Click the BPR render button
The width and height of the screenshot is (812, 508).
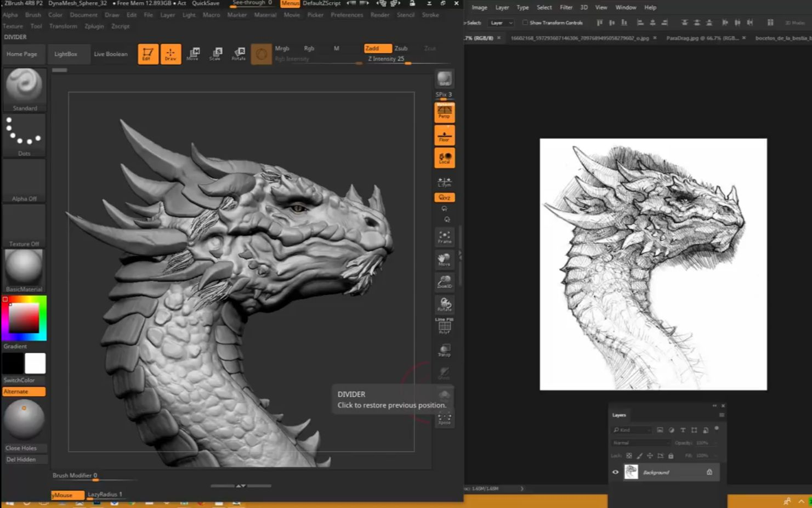tap(444, 79)
